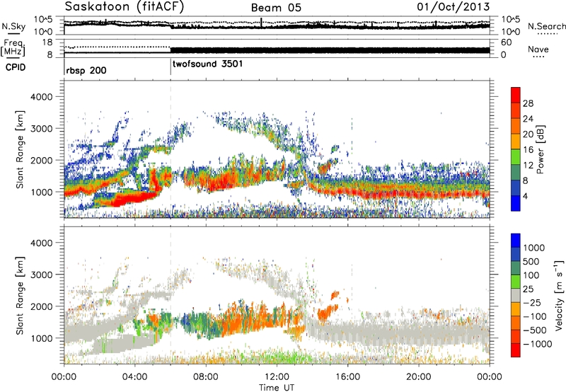This screenshot has height=392, width=566.
Task: Click the '-500' label on the Velocity colorbar
Action: tap(534, 330)
